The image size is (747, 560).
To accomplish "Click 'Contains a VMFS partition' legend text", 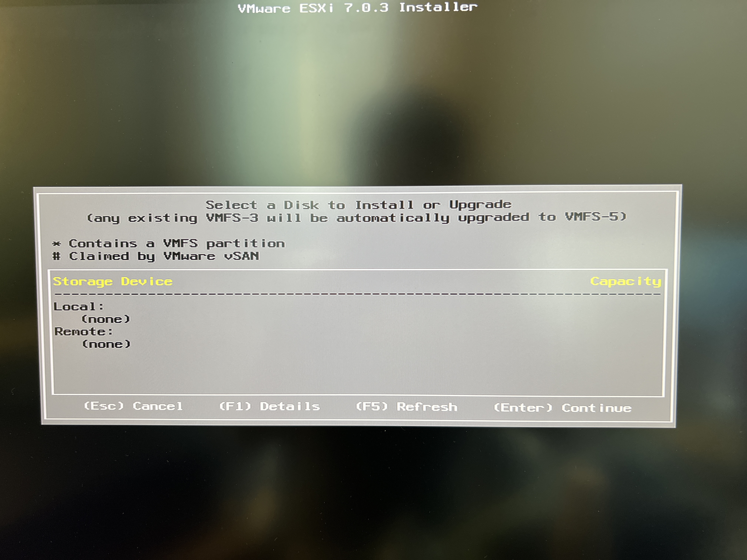I will (177, 243).
